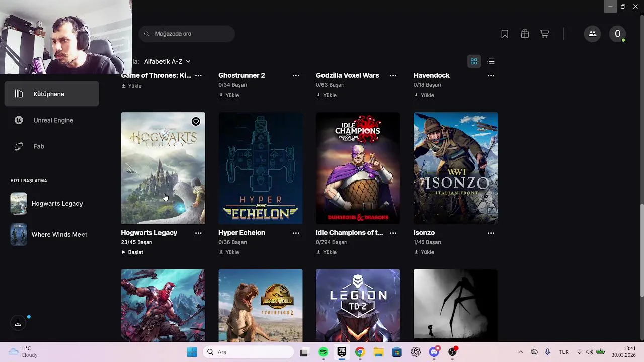Open Spotify from the taskbar
The width and height of the screenshot is (644, 362).
coord(324,352)
